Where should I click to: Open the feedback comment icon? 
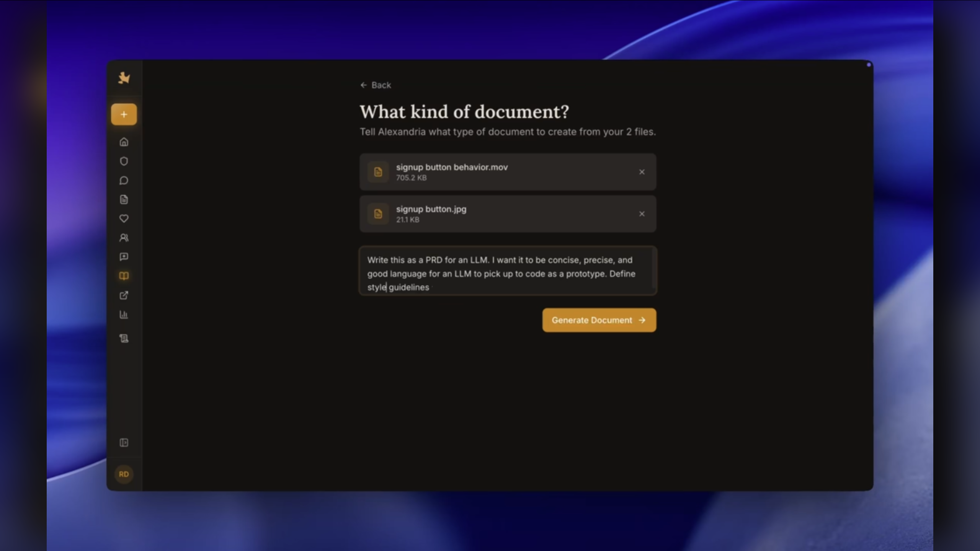click(124, 257)
